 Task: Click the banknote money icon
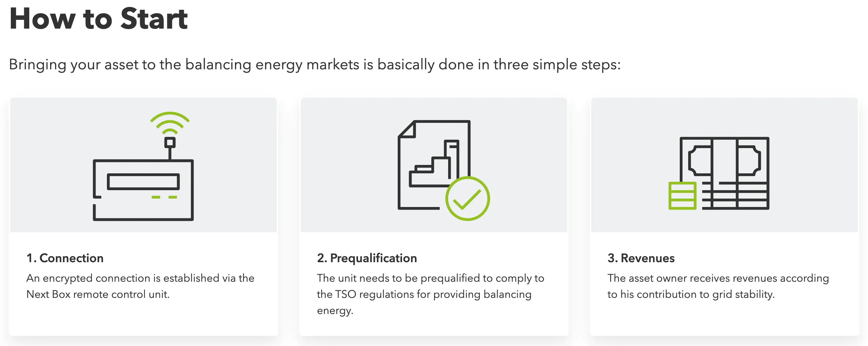point(724,173)
